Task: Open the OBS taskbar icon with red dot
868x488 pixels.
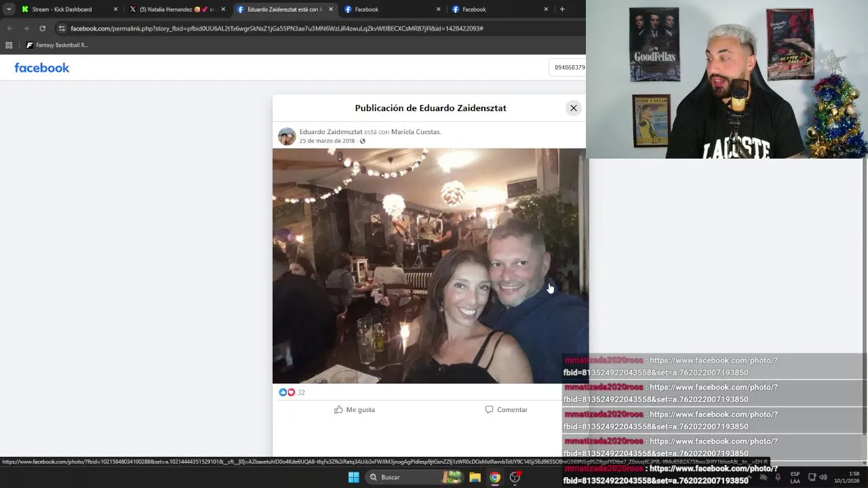Action: pyautogui.click(x=515, y=477)
